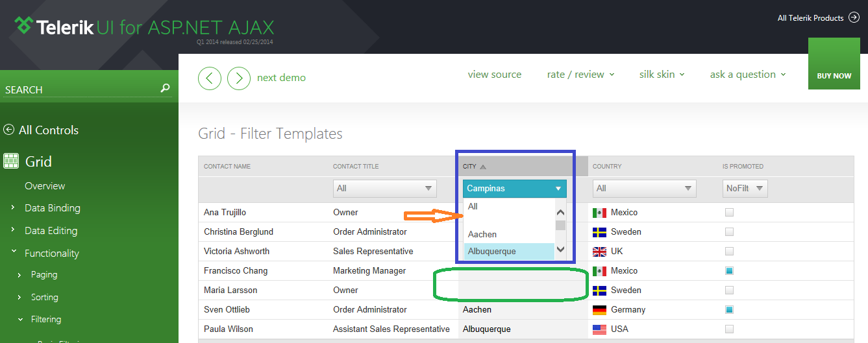Click the Assistant Sales Representative cell

tap(391, 329)
